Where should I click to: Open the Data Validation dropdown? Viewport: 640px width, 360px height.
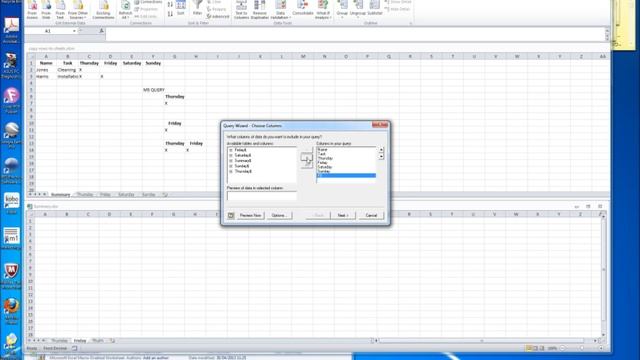280,10
